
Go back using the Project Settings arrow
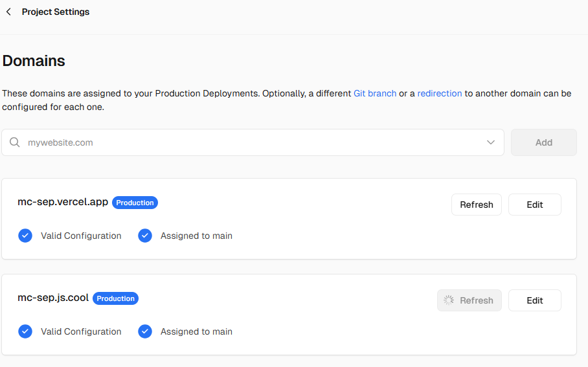click(x=8, y=12)
